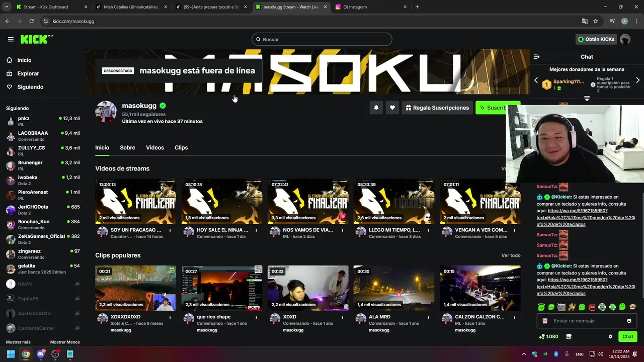
Task: Go to next top donor
Action: coord(637,80)
